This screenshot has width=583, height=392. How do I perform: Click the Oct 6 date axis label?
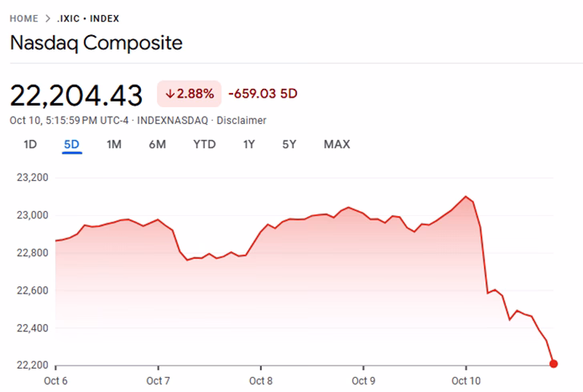55,380
